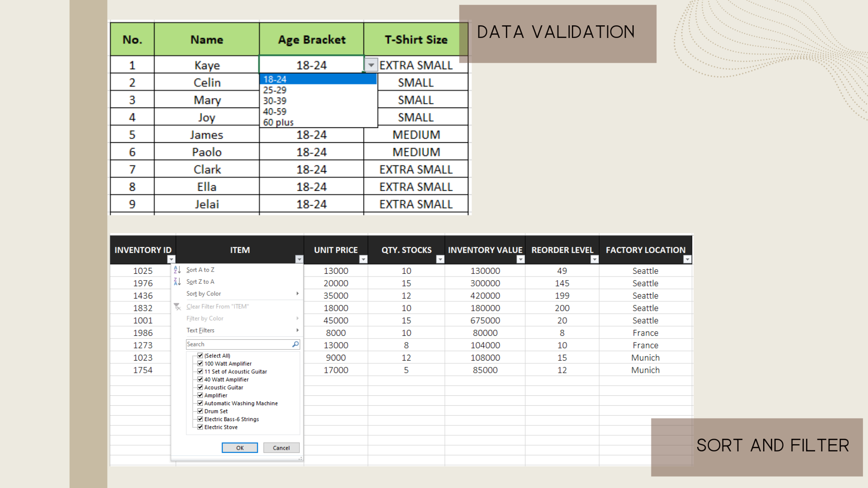Click inventory value 675000 cell
The width and height of the screenshot is (868, 488).
tap(485, 320)
